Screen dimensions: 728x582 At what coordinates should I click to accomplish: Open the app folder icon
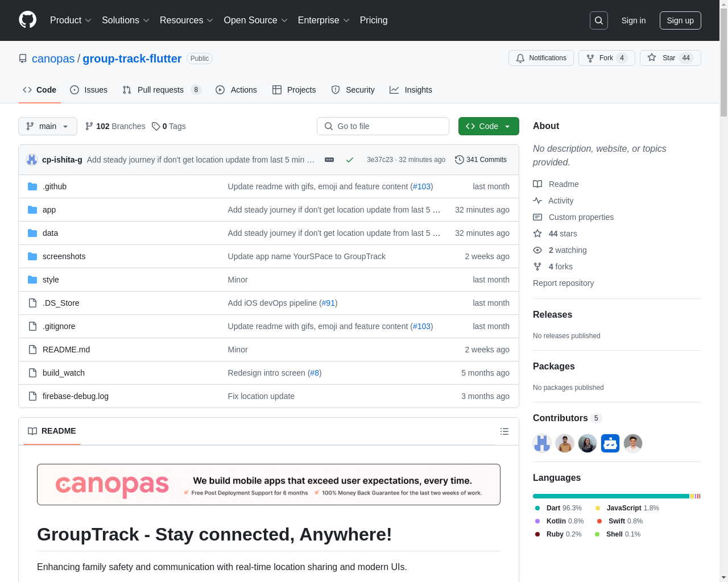(32, 210)
